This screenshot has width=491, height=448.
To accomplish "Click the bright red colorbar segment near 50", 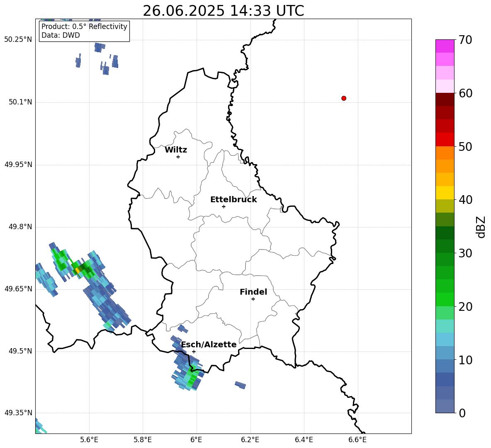I will click(445, 140).
